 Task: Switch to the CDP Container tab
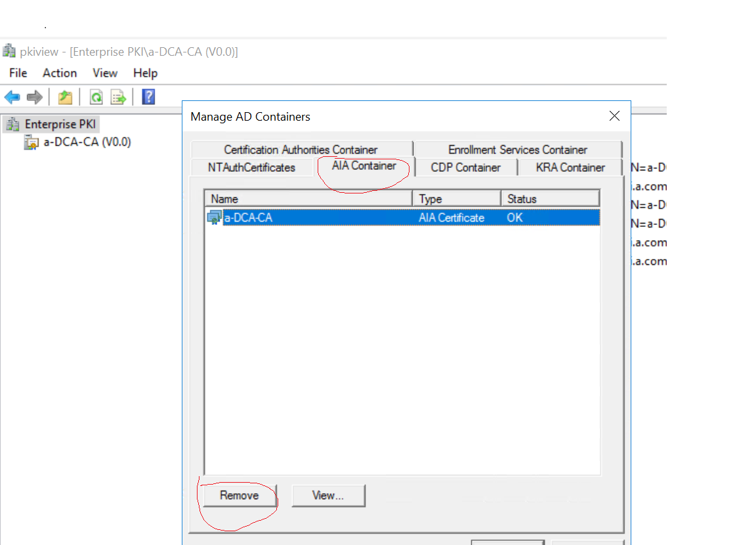(x=467, y=167)
